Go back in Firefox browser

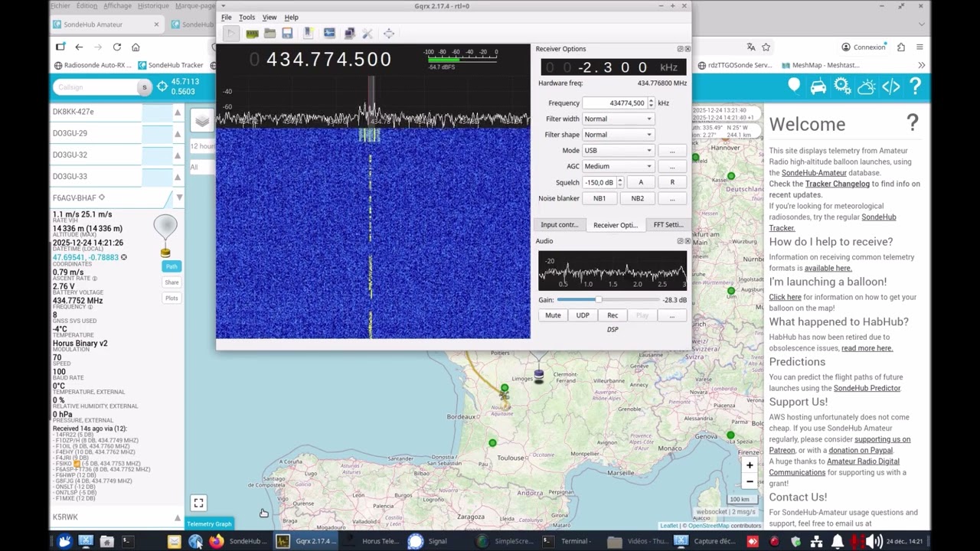point(79,47)
